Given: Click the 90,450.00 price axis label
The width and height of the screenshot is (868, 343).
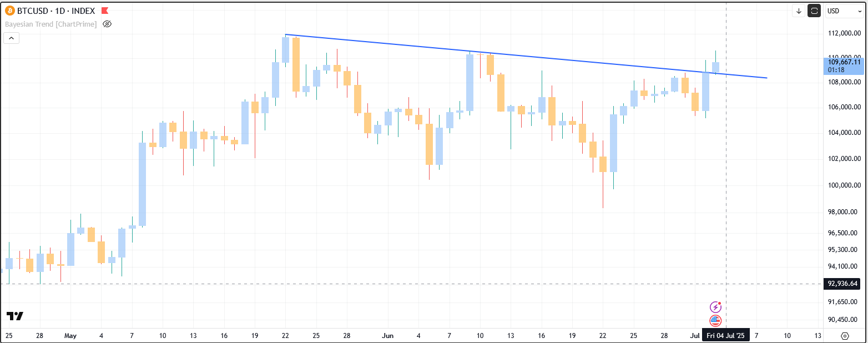Looking at the screenshot, I should 844,319.
